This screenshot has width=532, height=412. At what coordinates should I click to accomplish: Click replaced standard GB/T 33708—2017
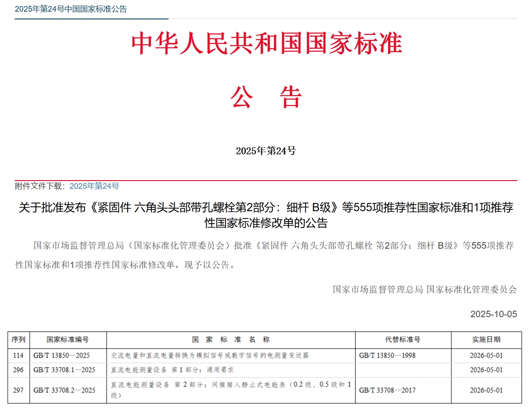pyautogui.click(x=387, y=390)
